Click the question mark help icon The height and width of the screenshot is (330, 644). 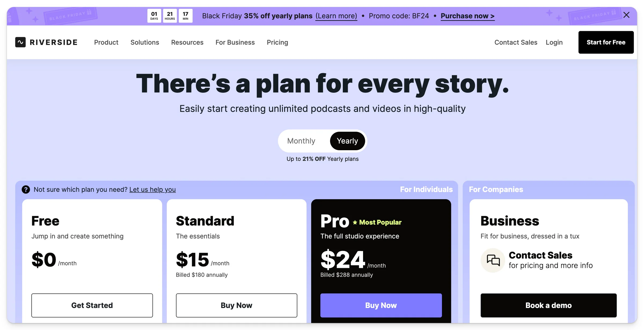point(26,189)
